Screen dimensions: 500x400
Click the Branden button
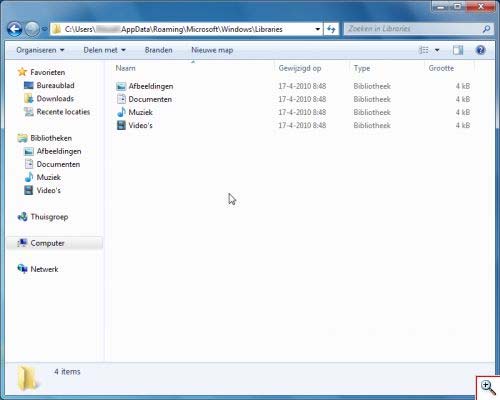point(158,50)
